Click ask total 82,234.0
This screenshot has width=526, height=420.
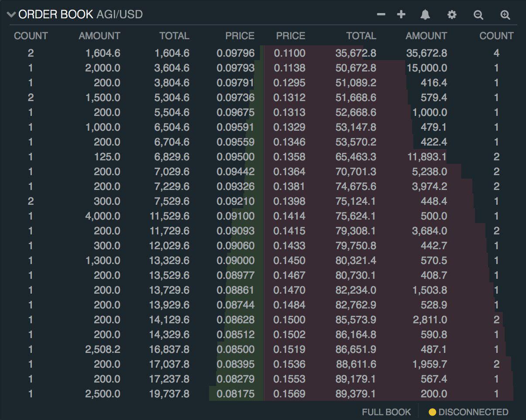click(356, 290)
